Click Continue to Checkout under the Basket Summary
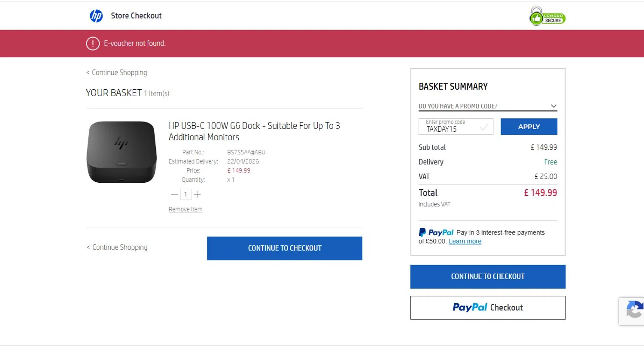 [x=488, y=277]
